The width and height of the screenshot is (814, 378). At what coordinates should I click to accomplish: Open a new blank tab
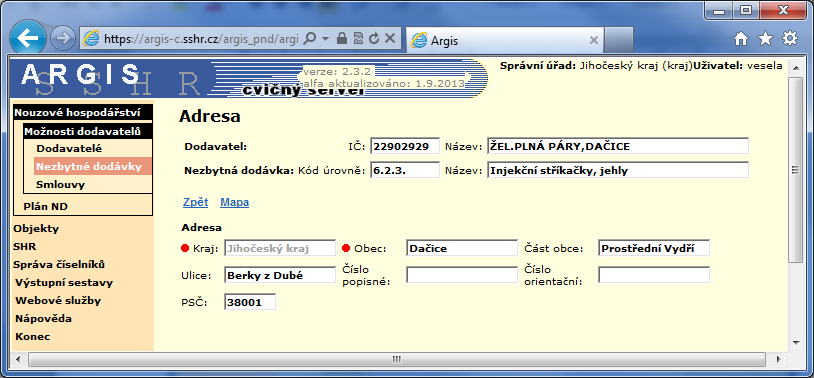click(x=619, y=40)
